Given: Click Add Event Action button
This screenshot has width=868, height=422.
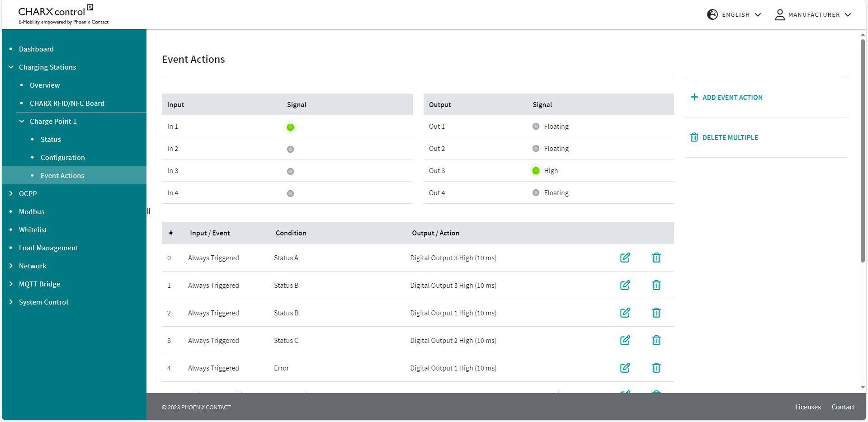Looking at the screenshot, I should [x=726, y=97].
